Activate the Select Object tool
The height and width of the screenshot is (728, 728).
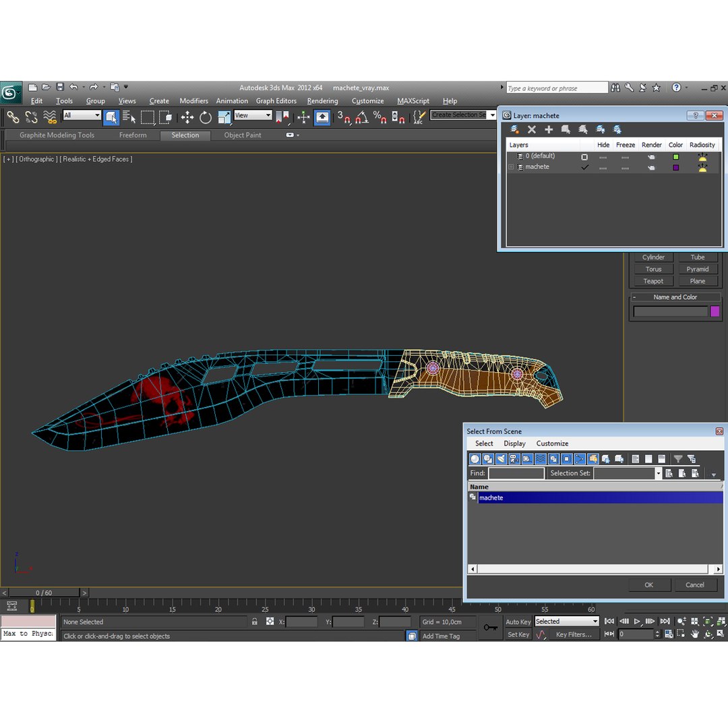point(111,117)
